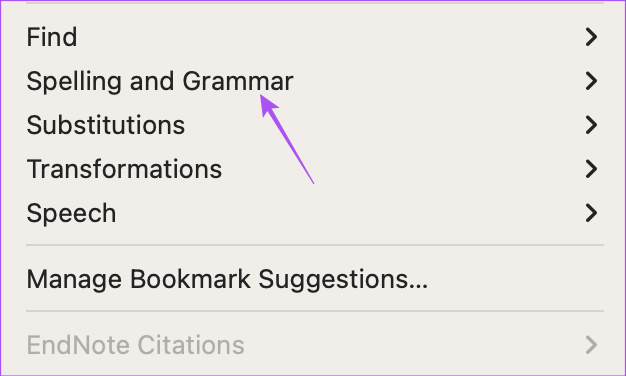The height and width of the screenshot is (376, 626).
Task: Select Spelling and Grammar menu entry
Action: (315, 81)
